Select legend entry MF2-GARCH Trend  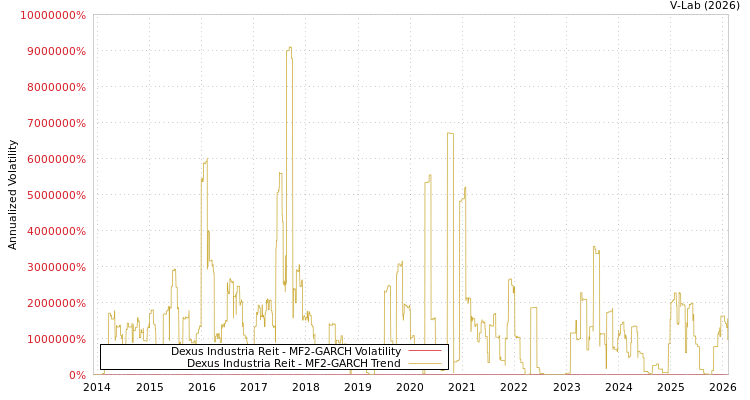click(294, 363)
